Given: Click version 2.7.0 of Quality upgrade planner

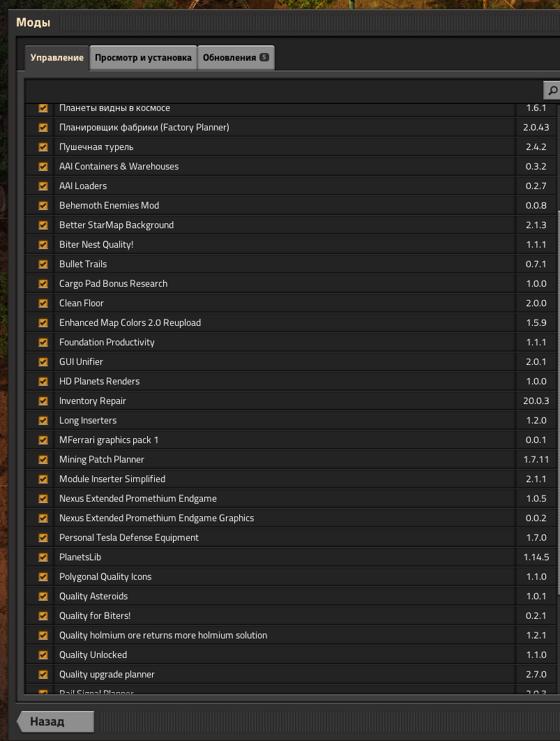Looking at the screenshot, I should tap(536, 675).
